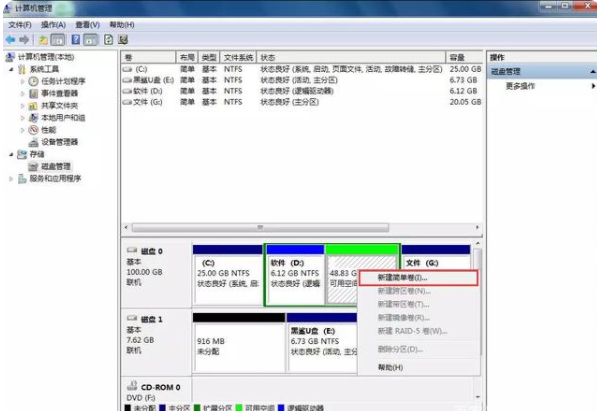Click 帮助(H) in the context menu
This screenshot has width=597, height=411.
coord(391,368)
